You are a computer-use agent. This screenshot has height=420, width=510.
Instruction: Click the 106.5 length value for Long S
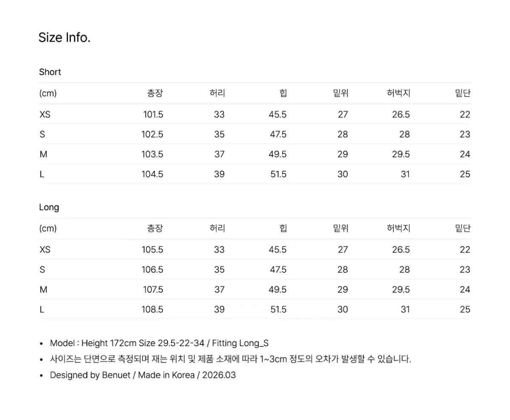(x=153, y=270)
